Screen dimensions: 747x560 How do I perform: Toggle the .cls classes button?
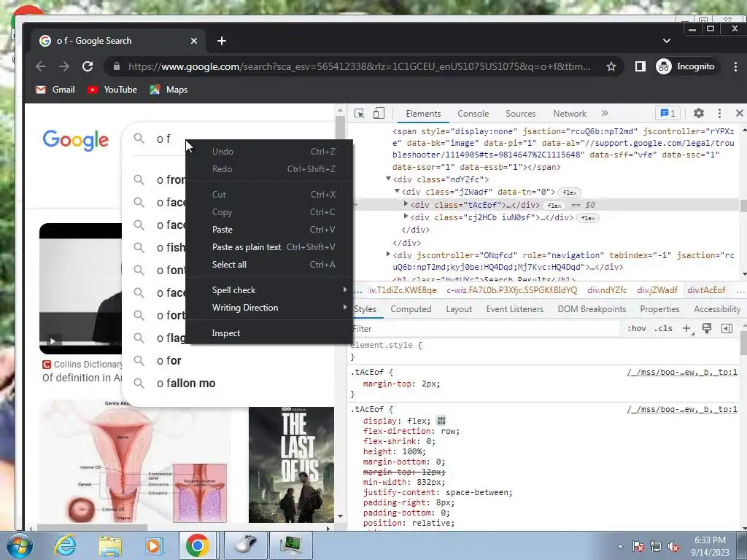click(663, 329)
